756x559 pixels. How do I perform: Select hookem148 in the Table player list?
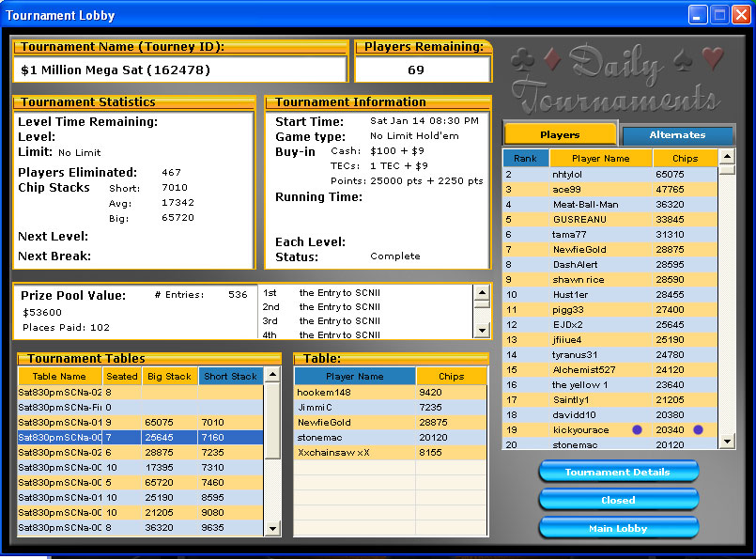[x=355, y=393]
